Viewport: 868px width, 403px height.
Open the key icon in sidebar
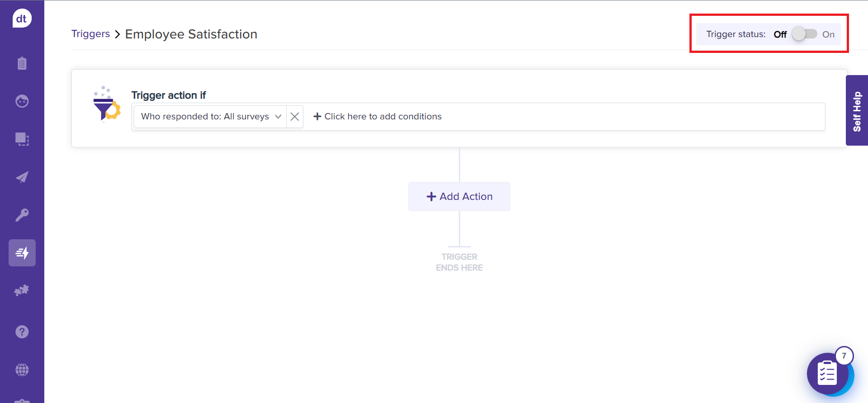click(x=22, y=215)
